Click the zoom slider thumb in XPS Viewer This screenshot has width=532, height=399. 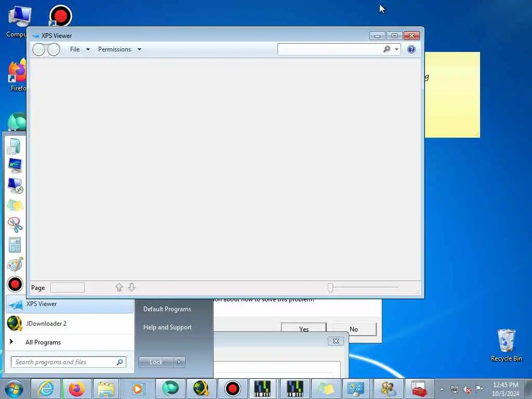330,288
